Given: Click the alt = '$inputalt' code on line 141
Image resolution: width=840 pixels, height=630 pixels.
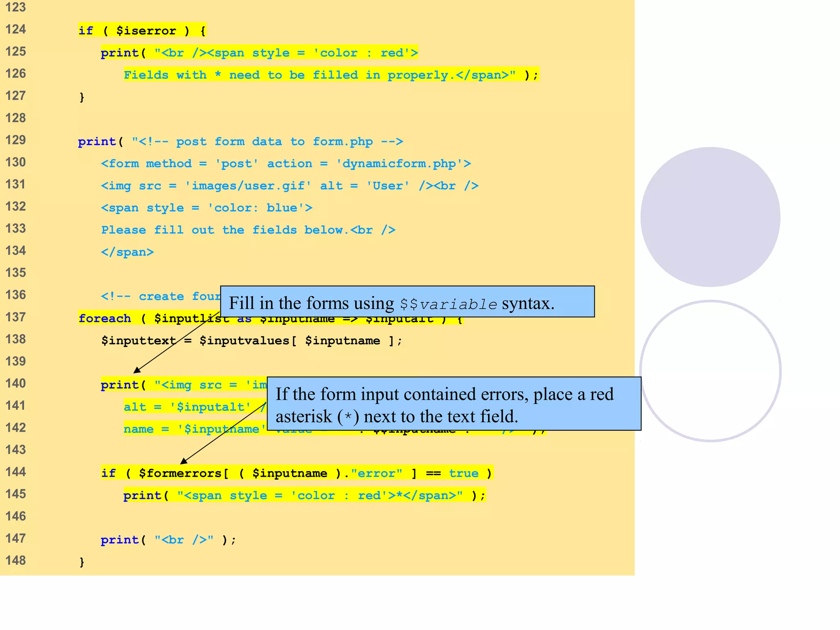Looking at the screenshot, I should [195, 407].
